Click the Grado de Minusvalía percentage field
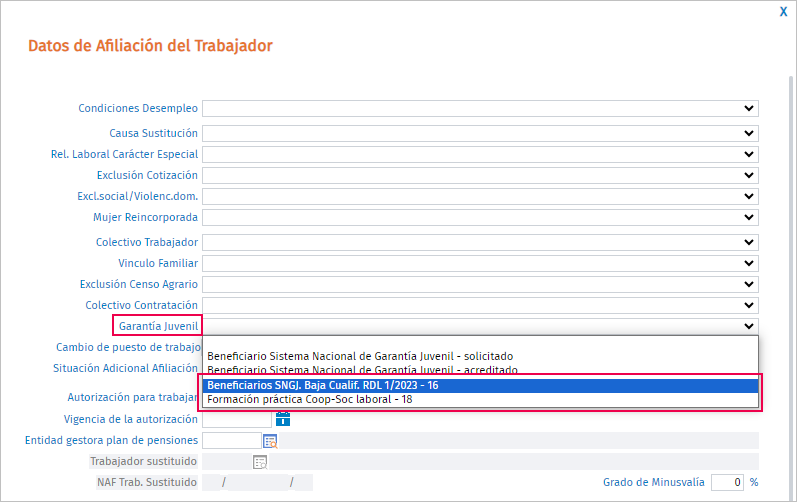The image size is (797, 502). click(x=727, y=482)
